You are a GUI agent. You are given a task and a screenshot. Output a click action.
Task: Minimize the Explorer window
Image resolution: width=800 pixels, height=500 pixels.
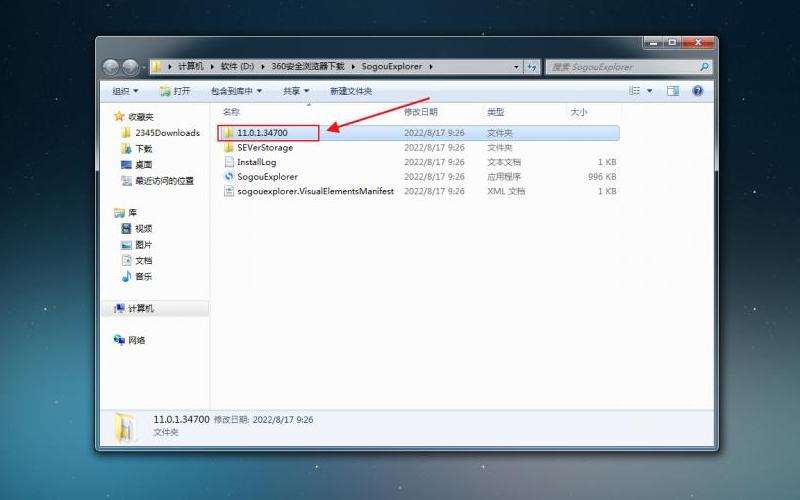pos(653,43)
